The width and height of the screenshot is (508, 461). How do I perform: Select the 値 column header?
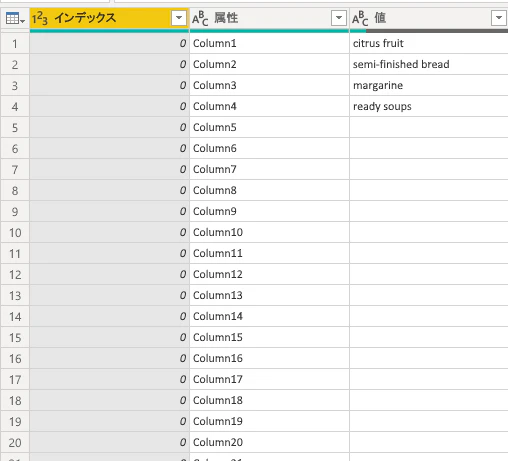click(x=429, y=18)
